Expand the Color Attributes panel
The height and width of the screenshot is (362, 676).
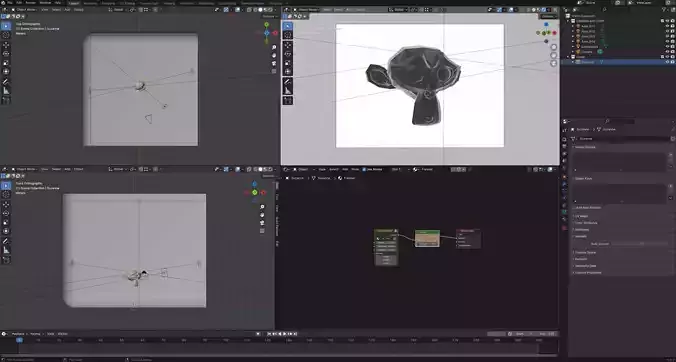[x=585, y=223]
